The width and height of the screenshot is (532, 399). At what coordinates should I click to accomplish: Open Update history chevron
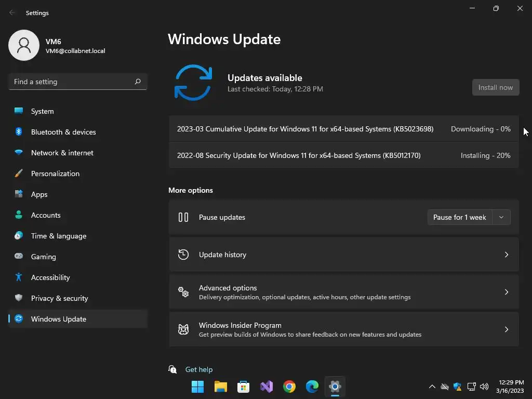(x=506, y=255)
